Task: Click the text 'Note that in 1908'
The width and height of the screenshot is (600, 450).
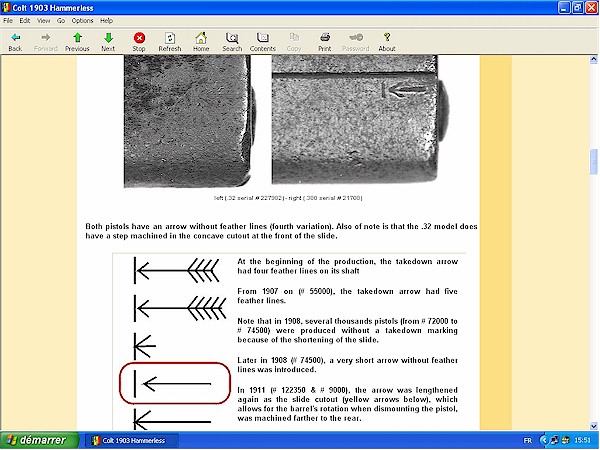Action: pyautogui.click(x=347, y=330)
